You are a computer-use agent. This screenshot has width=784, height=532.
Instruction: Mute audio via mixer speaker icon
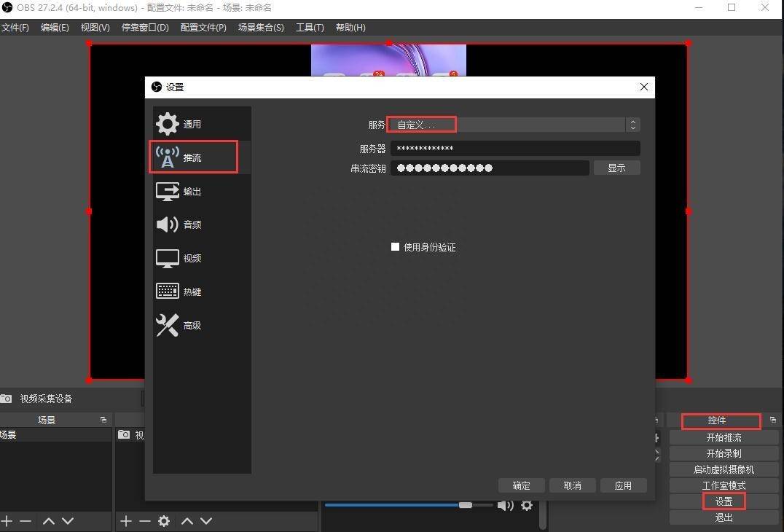click(506, 506)
